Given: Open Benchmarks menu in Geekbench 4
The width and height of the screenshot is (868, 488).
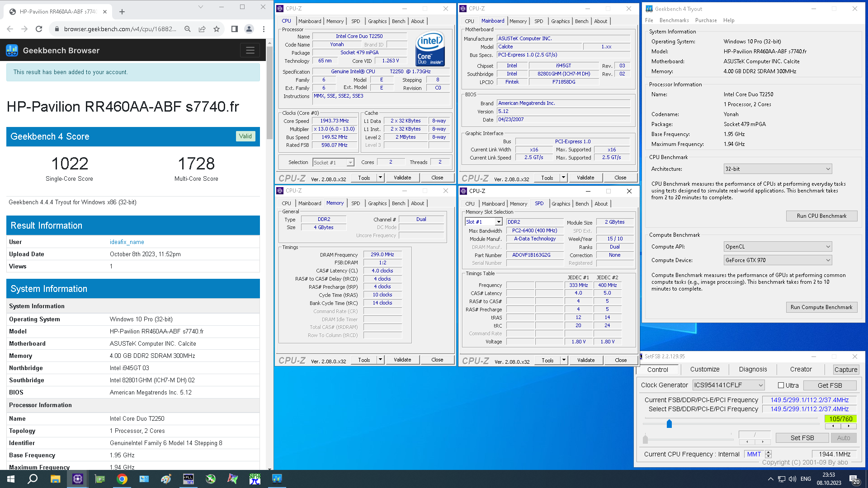Looking at the screenshot, I should (x=674, y=20).
